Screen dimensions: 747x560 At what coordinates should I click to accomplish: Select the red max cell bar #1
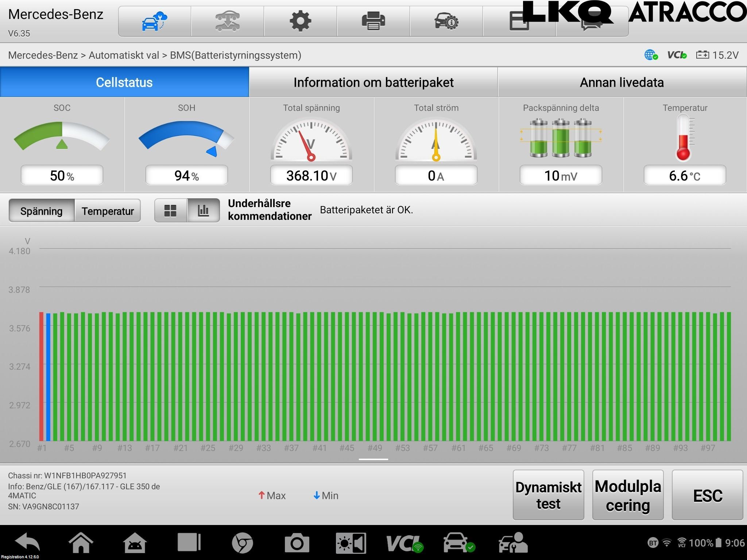[41, 376]
